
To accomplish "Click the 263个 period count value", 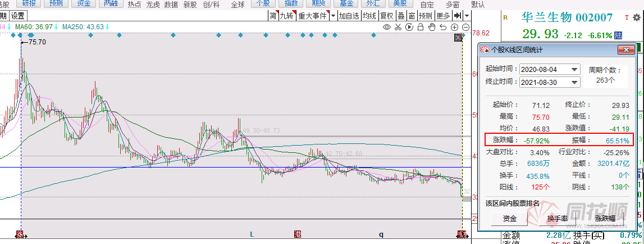I will pos(606,80).
